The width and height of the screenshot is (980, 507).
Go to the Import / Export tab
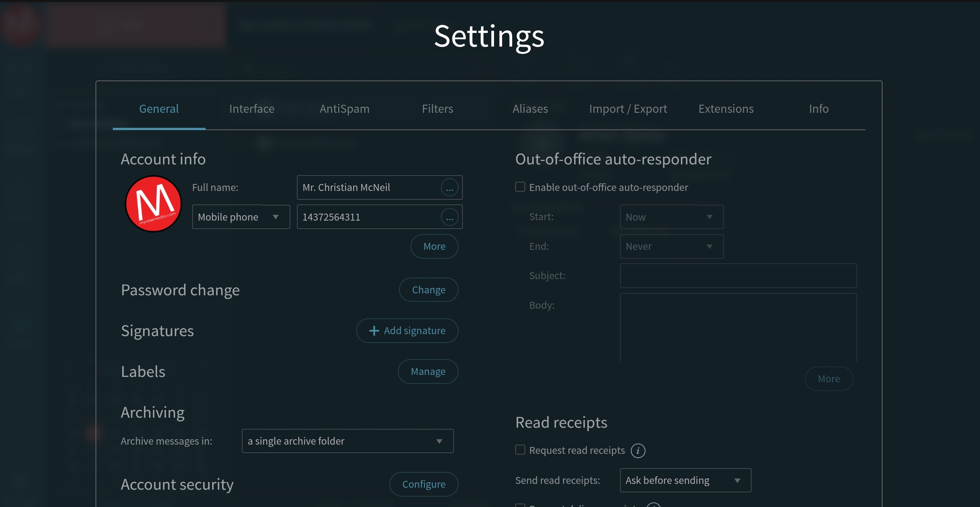628,109
